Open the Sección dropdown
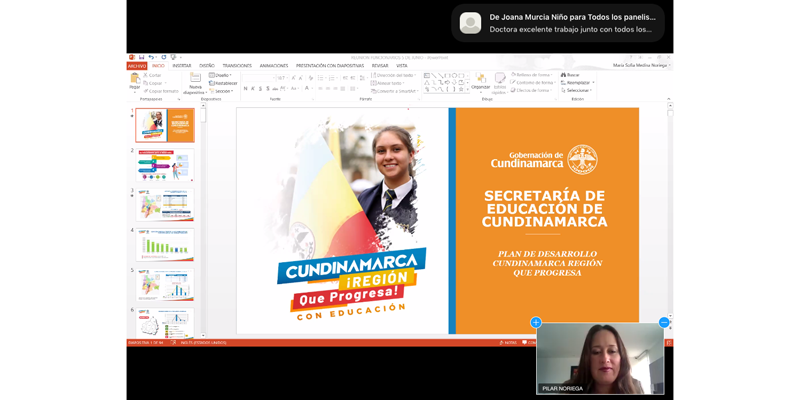This screenshot has height=400, width=800. (221, 91)
